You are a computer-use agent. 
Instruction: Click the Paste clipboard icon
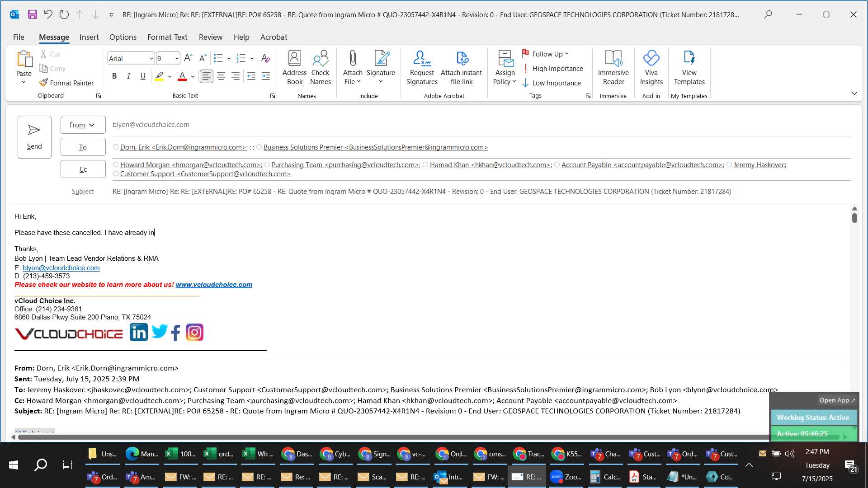(24, 59)
